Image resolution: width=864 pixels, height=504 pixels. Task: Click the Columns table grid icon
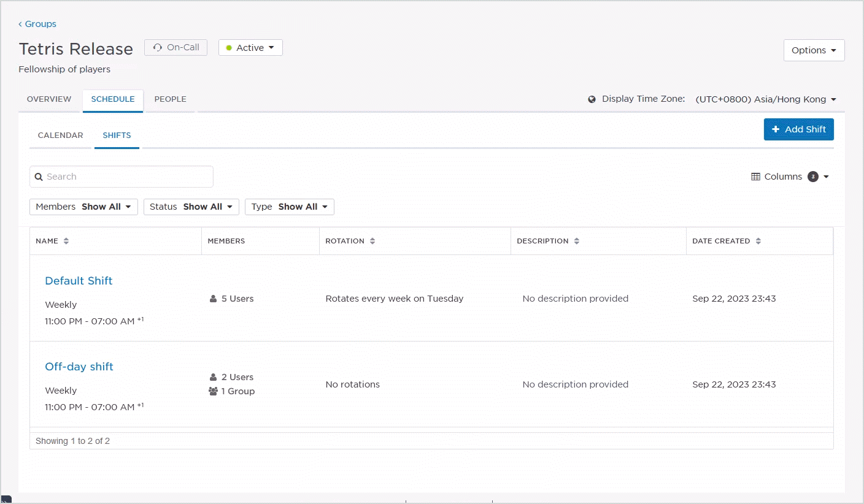click(755, 177)
